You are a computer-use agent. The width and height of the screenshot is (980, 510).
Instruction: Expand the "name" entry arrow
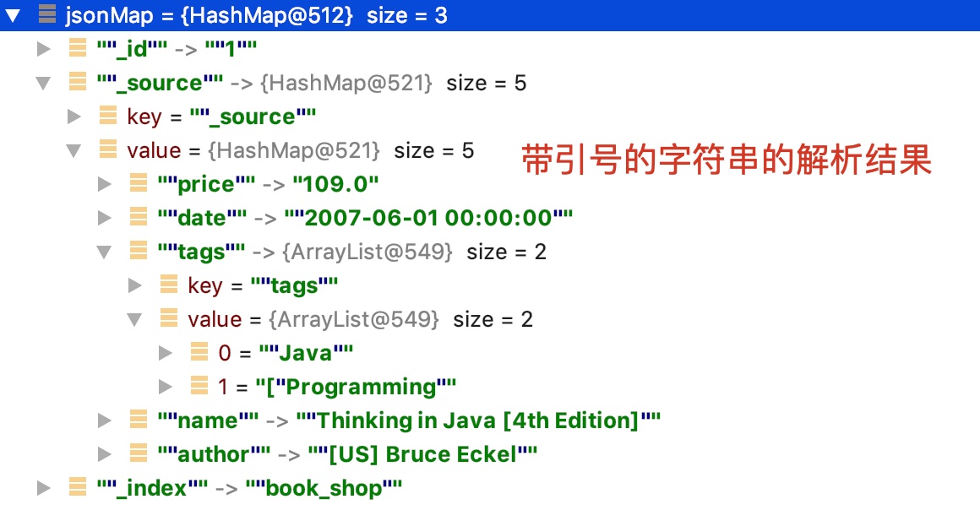105,420
